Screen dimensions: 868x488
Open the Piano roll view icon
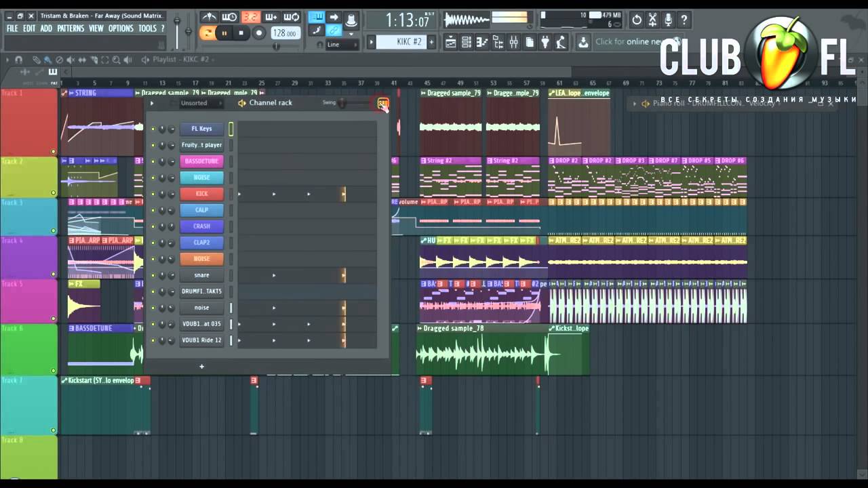coord(482,42)
